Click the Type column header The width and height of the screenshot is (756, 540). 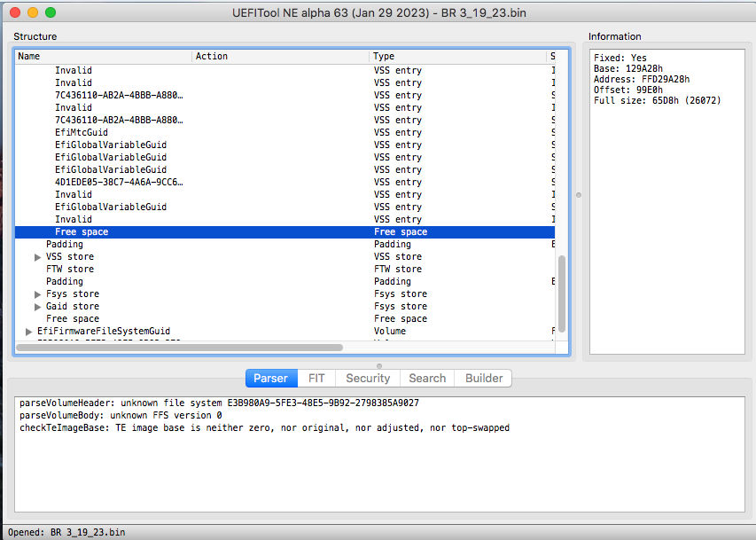pos(458,57)
